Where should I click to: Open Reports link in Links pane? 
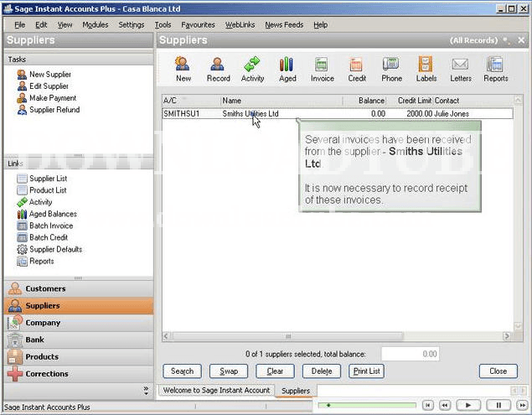(36, 262)
